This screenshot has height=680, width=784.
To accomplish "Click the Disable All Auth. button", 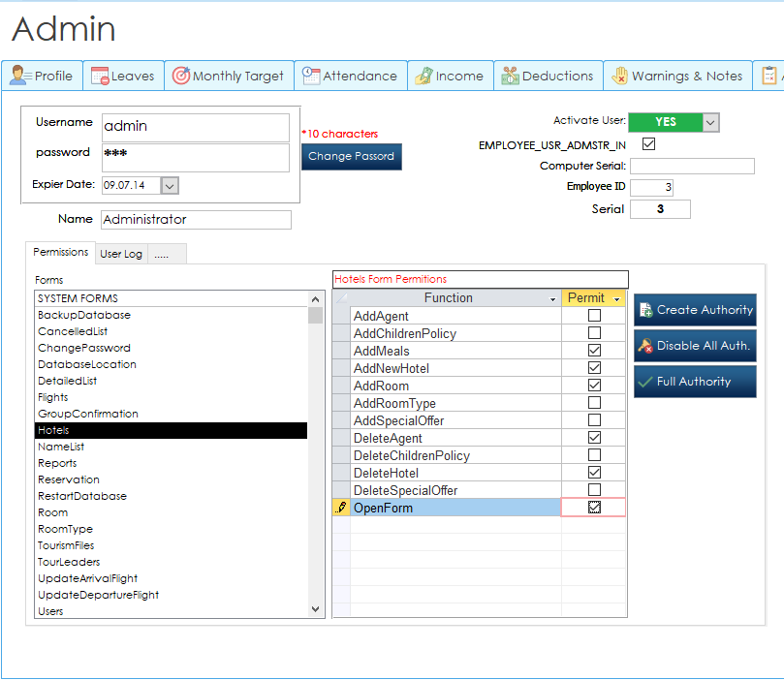I will [695, 346].
